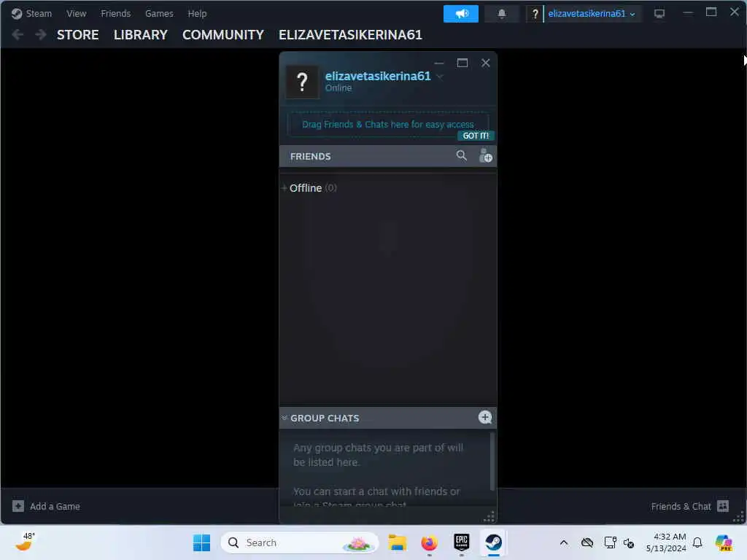Image resolution: width=747 pixels, height=560 pixels.
Task: Click the question-mark avatar in the Steam header
Action: coord(535,14)
